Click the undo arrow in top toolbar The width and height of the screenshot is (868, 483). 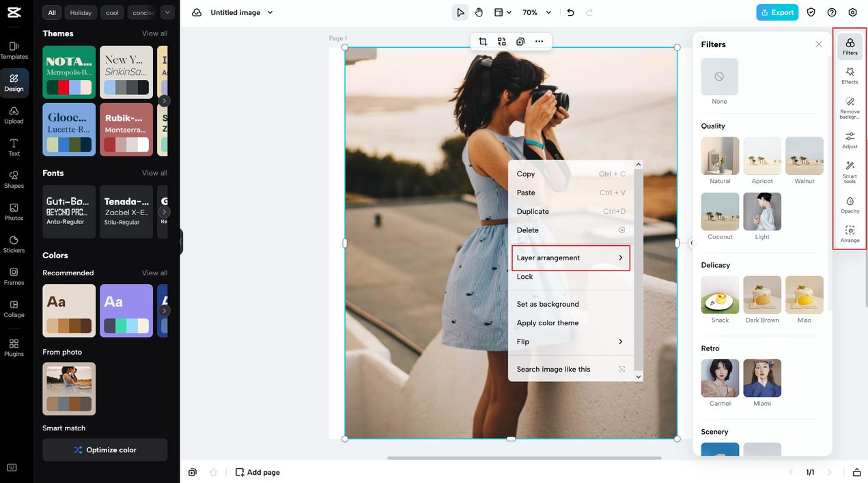coord(571,12)
